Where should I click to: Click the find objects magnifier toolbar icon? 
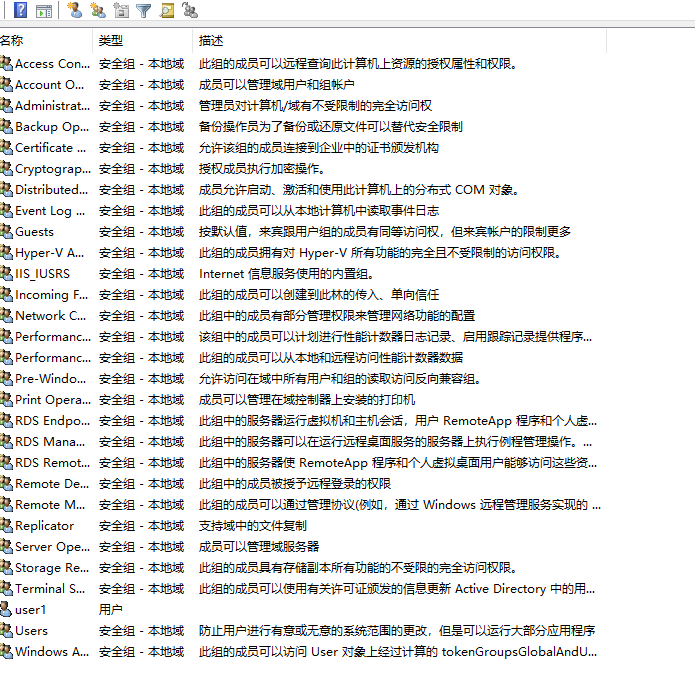tap(166, 11)
